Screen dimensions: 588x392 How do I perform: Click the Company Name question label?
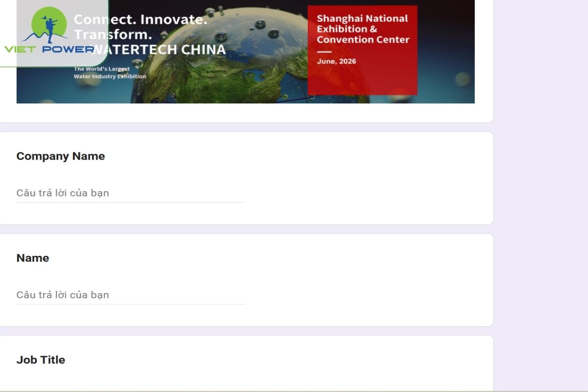(x=60, y=156)
